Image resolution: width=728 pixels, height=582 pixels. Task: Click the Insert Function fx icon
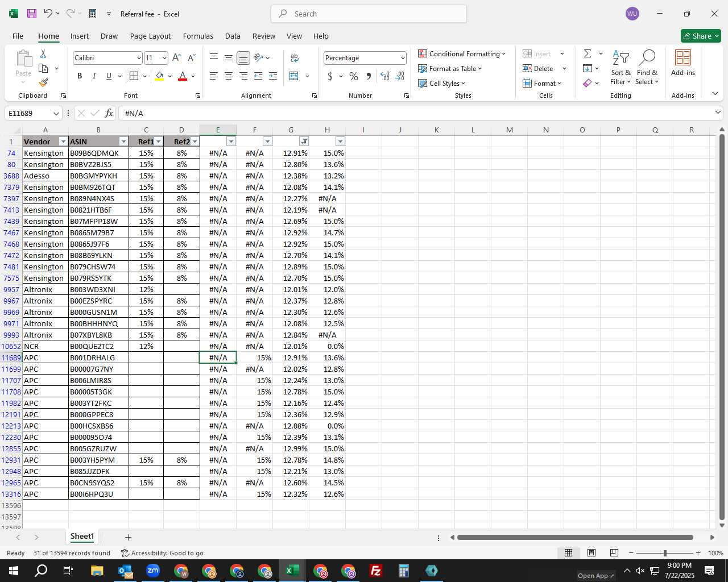pos(109,113)
